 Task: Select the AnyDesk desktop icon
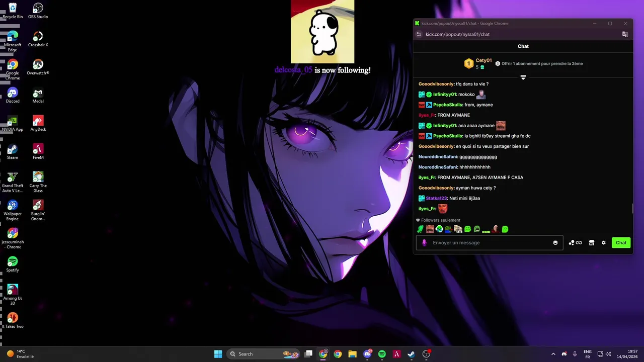click(38, 123)
